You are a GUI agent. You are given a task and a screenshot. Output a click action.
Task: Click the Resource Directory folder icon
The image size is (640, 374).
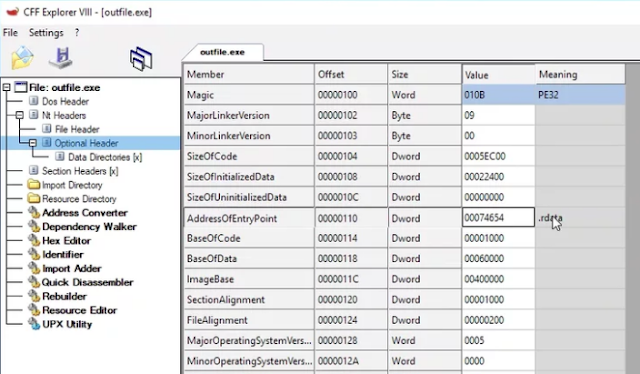click(x=34, y=198)
